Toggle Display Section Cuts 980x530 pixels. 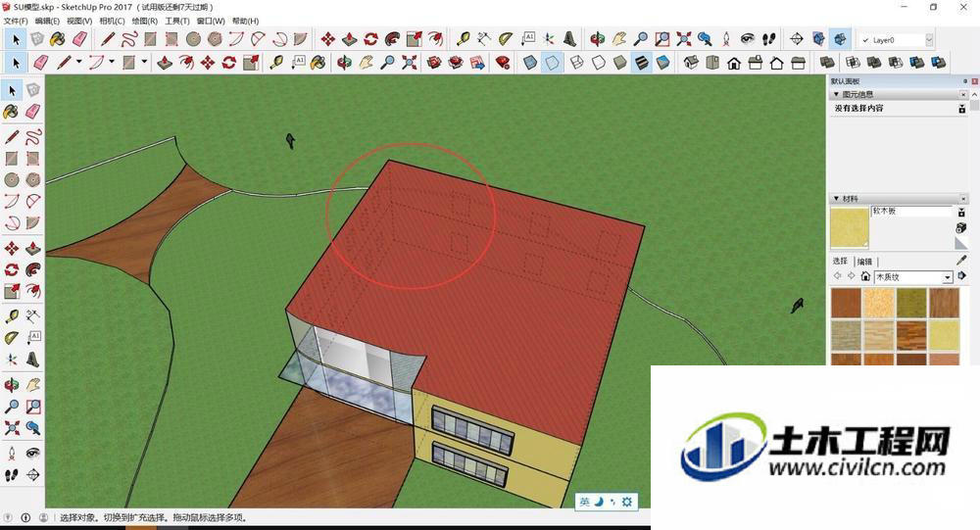click(x=840, y=39)
